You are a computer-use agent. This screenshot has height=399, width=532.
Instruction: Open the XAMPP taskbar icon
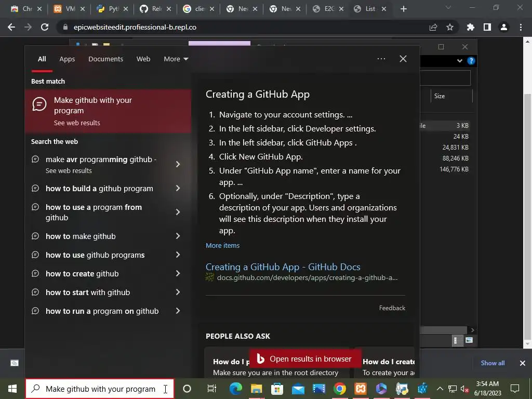[x=361, y=389]
